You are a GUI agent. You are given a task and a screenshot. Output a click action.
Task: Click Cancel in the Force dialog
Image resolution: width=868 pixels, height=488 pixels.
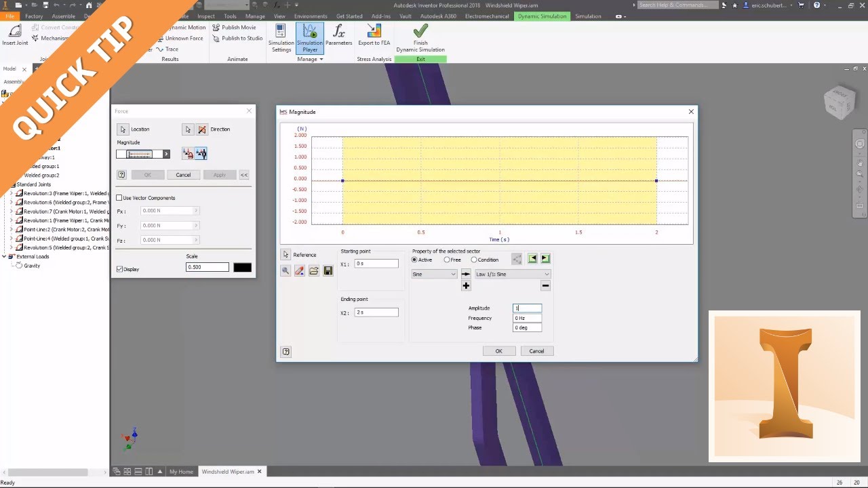click(x=183, y=175)
